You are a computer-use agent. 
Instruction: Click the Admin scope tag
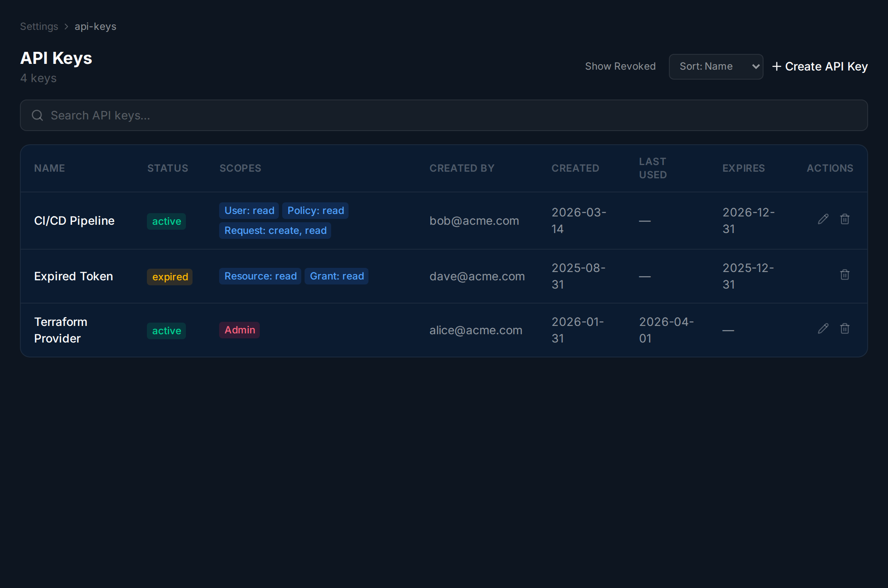239,330
